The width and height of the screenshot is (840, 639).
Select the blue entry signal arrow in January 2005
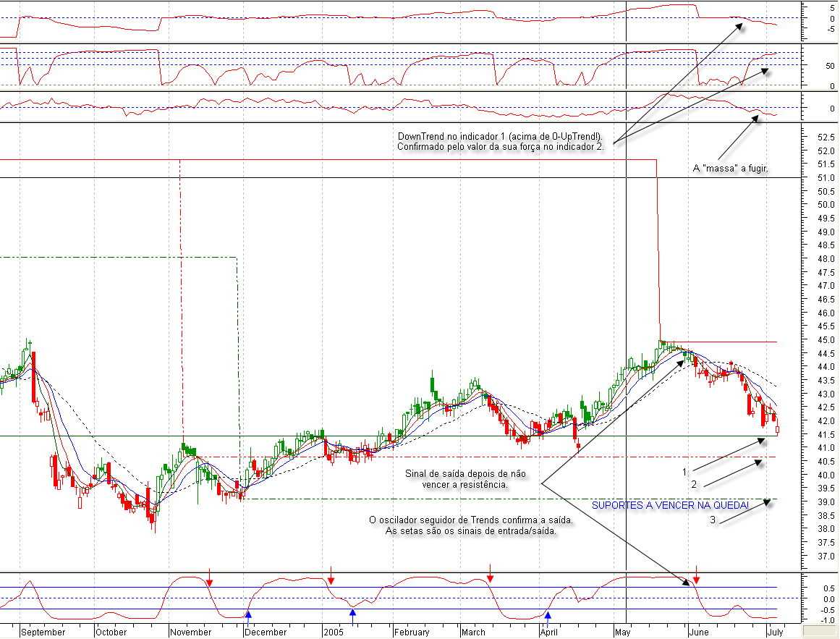352,617
